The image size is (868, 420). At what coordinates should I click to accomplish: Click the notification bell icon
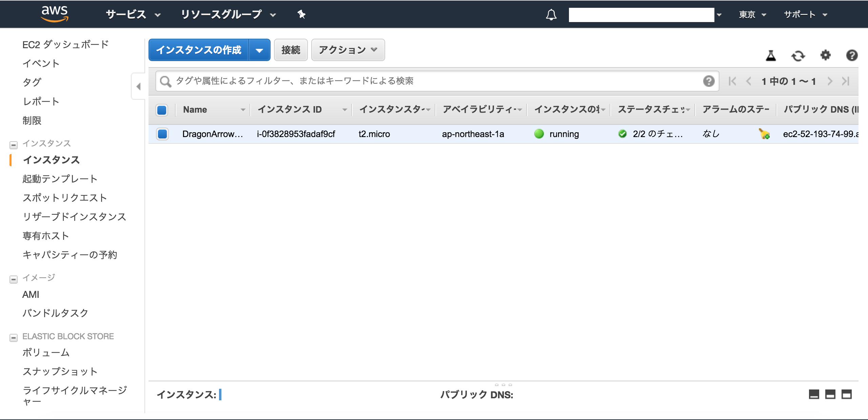coord(551,15)
